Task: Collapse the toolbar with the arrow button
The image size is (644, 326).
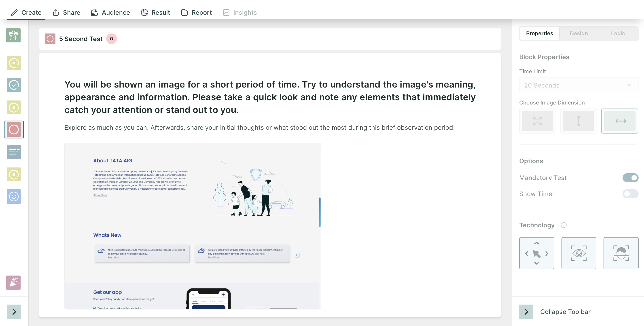Action: (x=526, y=311)
